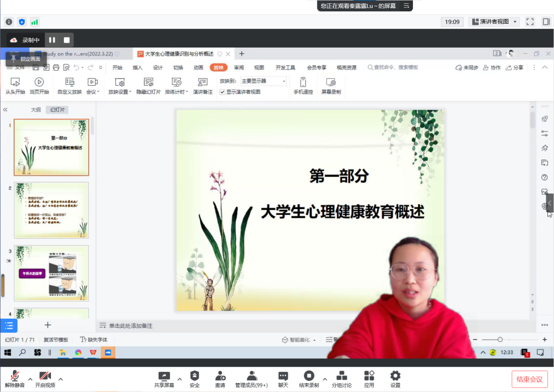
Task: Start slideshow with 当页开始 icon
Action: tap(39, 82)
